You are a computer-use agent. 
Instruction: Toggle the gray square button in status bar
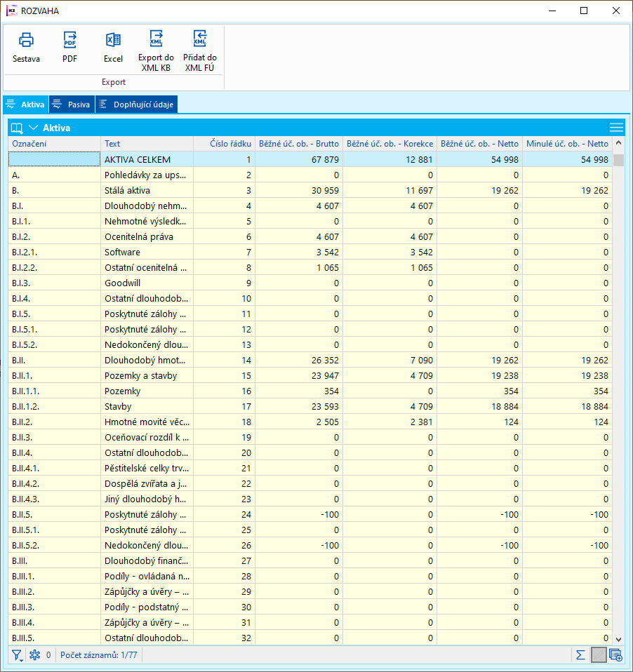coord(598,655)
